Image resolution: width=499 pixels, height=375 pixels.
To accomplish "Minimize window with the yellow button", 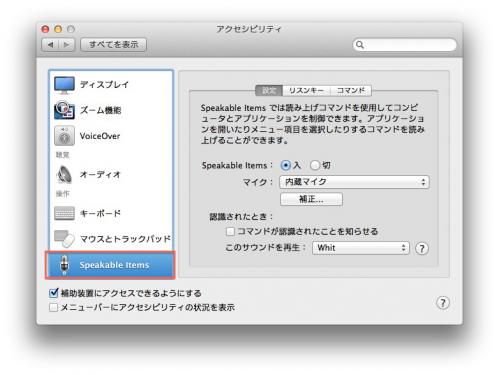I will pyautogui.click(x=58, y=29).
